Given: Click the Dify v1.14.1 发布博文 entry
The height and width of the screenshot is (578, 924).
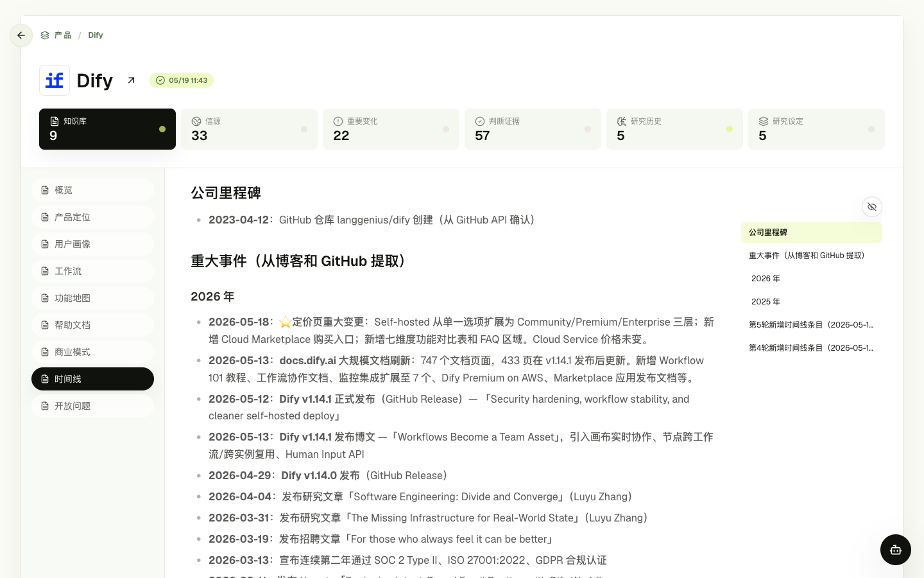Looking at the screenshot, I should point(461,446).
